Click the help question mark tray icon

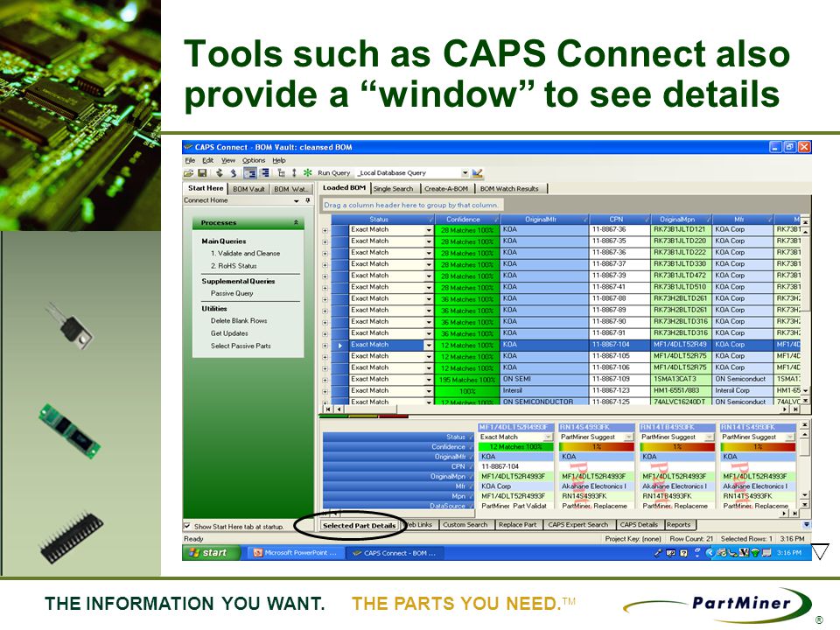click(683, 553)
